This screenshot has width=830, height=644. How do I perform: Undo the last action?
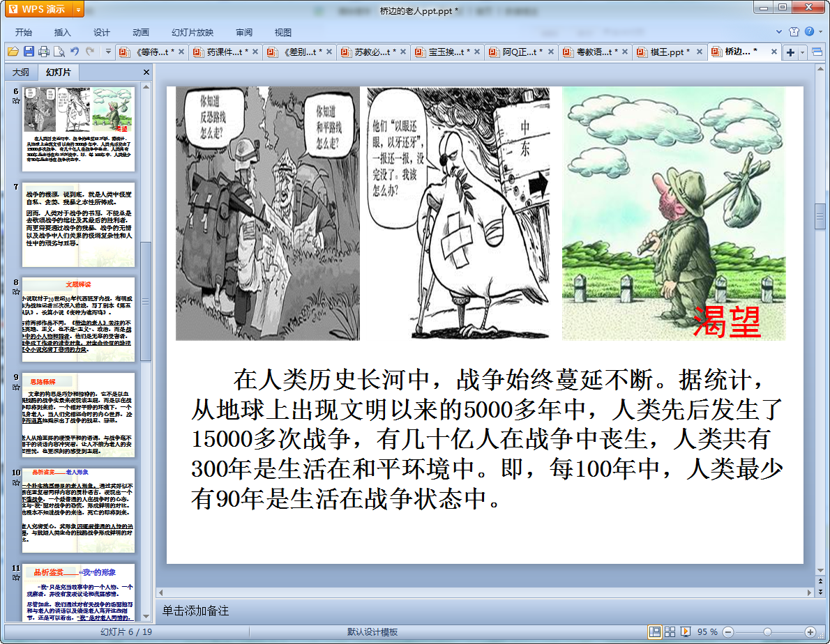(75, 52)
